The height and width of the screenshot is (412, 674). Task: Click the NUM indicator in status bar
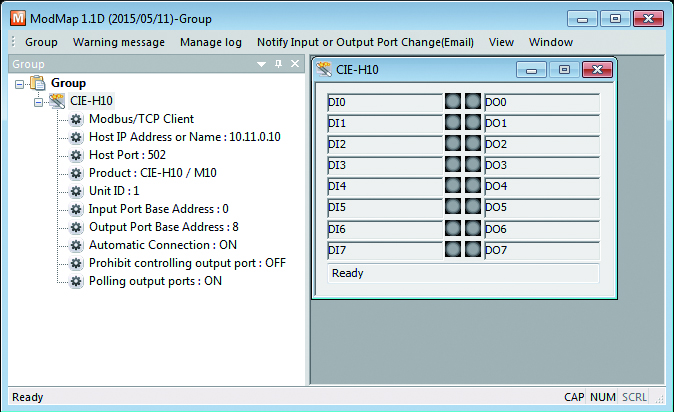coord(603,397)
